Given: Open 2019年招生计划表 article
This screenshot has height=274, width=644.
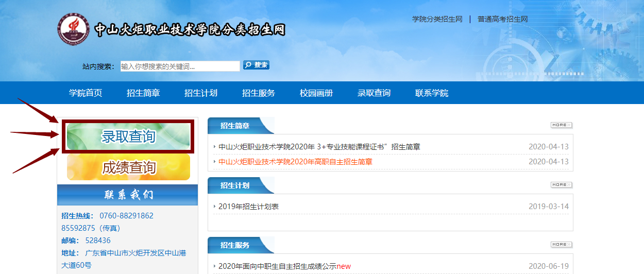Looking at the screenshot, I should (x=248, y=207).
